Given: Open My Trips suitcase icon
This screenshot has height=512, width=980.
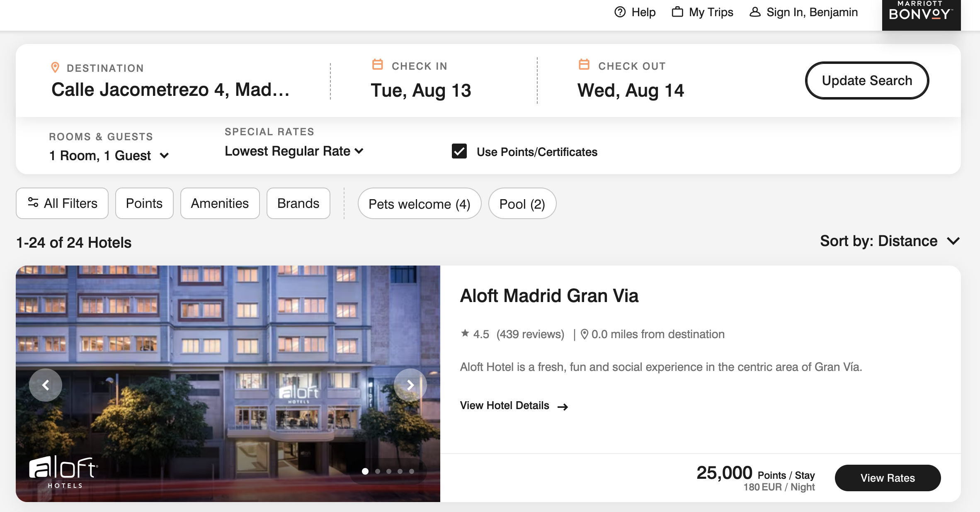Looking at the screenshot, I should tap(677, 12).
